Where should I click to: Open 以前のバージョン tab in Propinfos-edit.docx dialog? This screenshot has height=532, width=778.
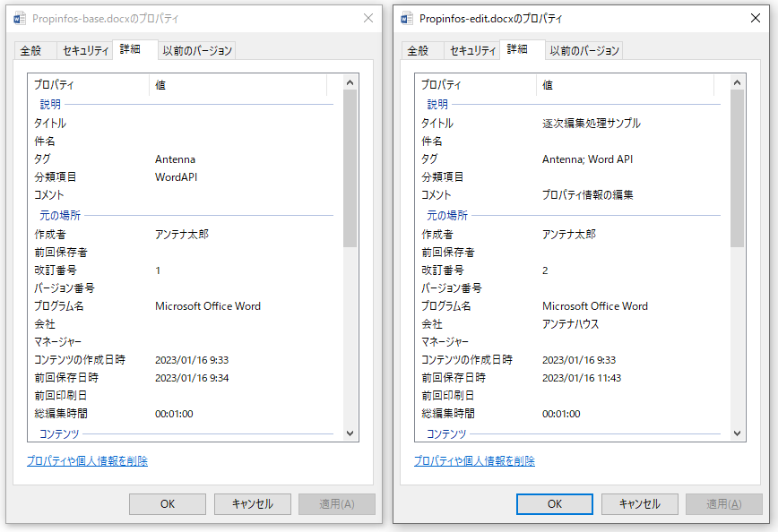(x=584, y=51)
